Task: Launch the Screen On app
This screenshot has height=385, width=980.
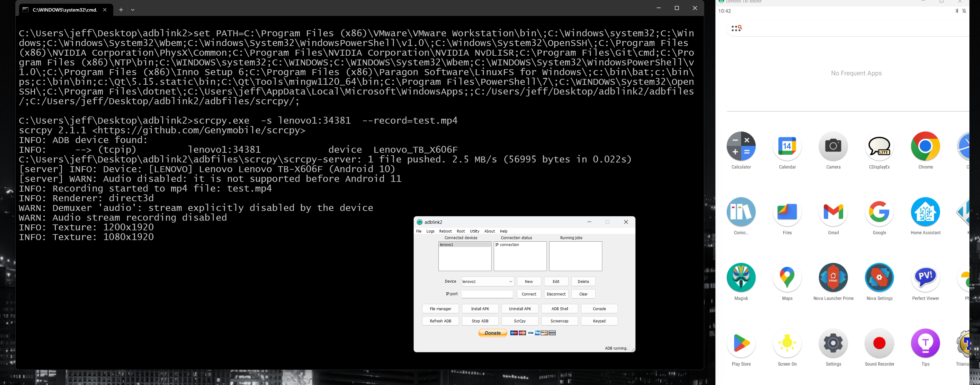Action: pos(787,343)
